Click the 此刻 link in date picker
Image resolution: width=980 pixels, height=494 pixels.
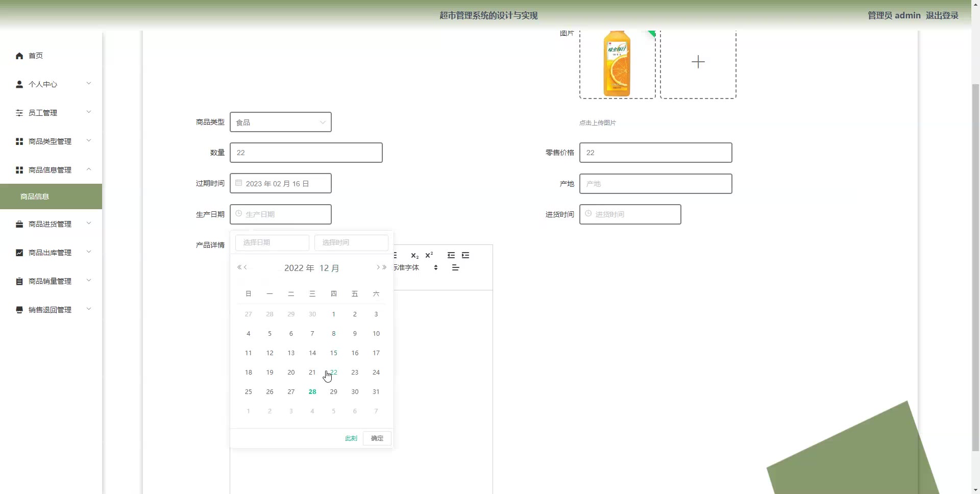point(351,438)
